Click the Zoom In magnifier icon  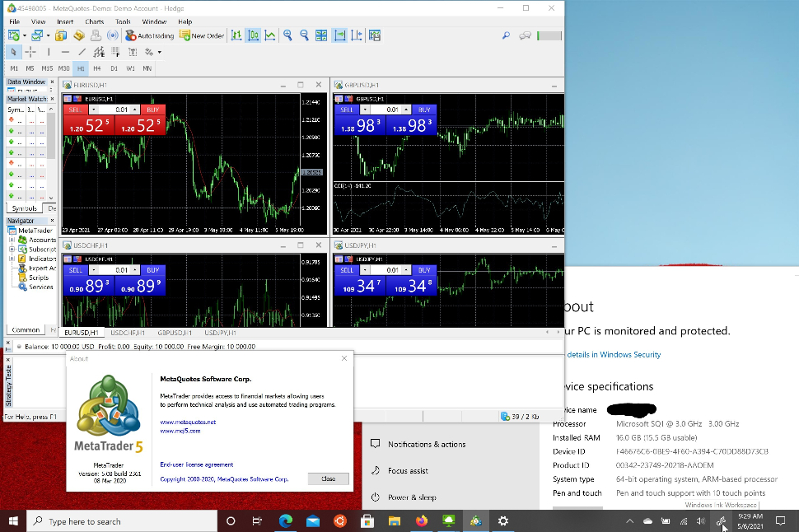[288, 35]
